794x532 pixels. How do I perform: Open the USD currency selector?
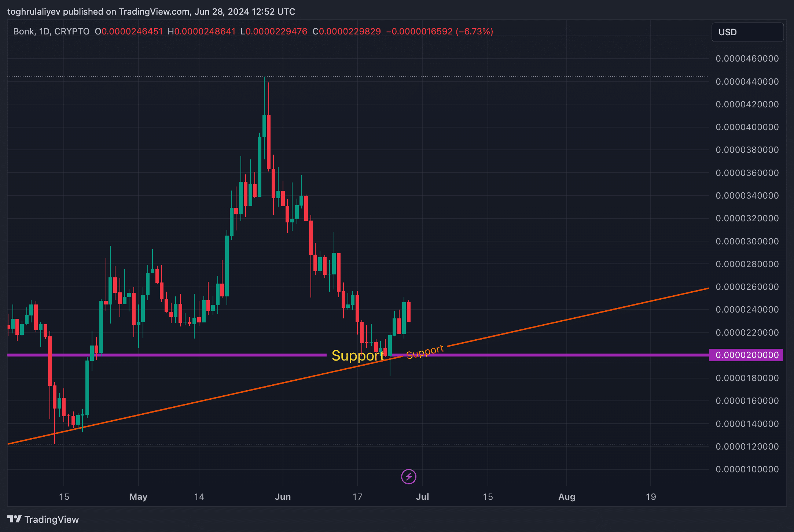point(747,32)
